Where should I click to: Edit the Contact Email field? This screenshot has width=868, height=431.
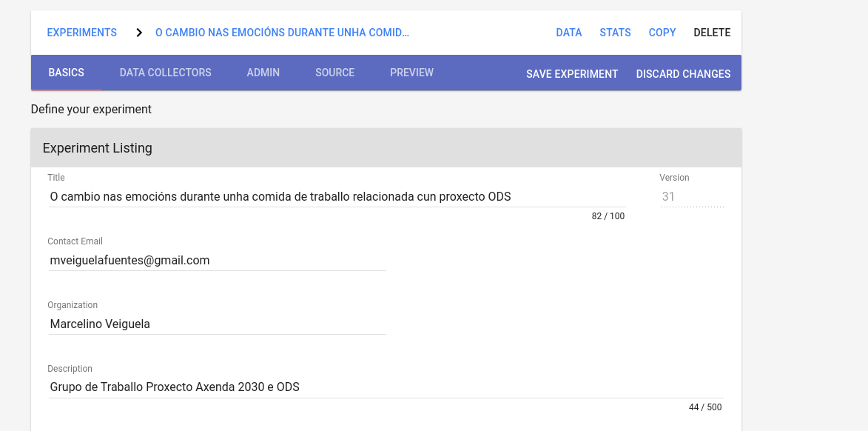[217, 261]
